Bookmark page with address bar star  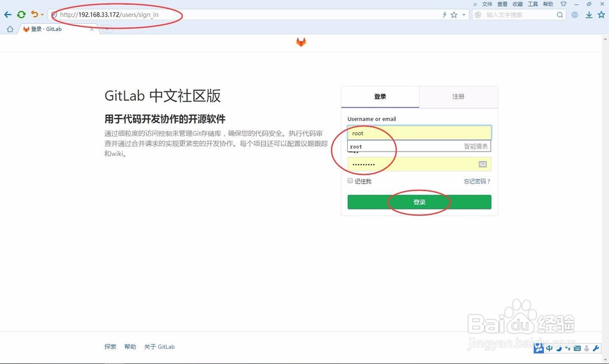tap(454, 15)
